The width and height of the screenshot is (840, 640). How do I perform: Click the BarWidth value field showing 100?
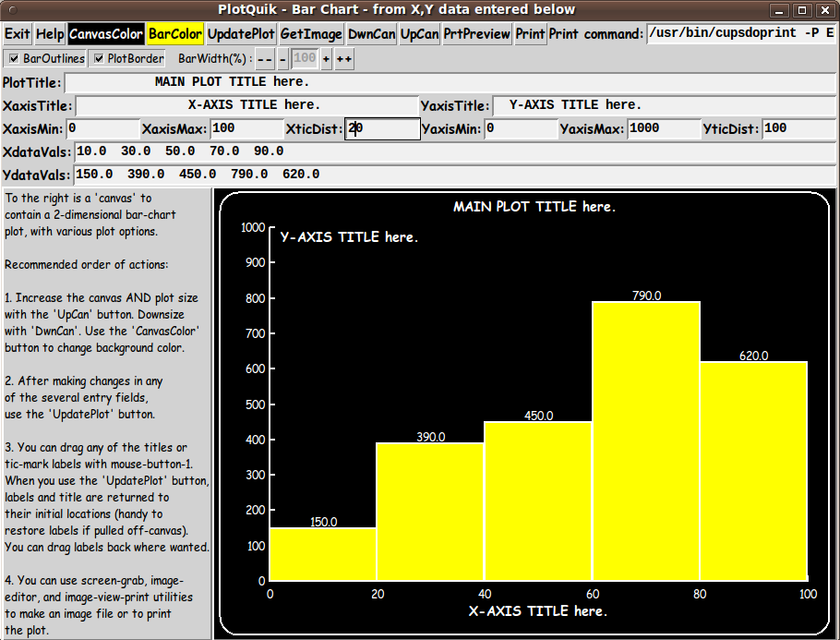point(305,58)
